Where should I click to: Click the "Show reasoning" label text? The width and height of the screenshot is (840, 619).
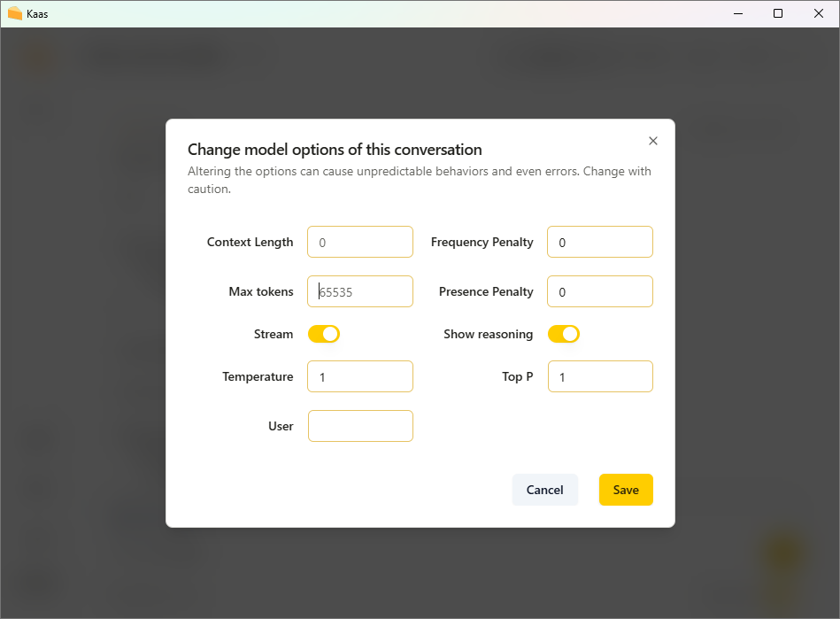coord(488,334)
